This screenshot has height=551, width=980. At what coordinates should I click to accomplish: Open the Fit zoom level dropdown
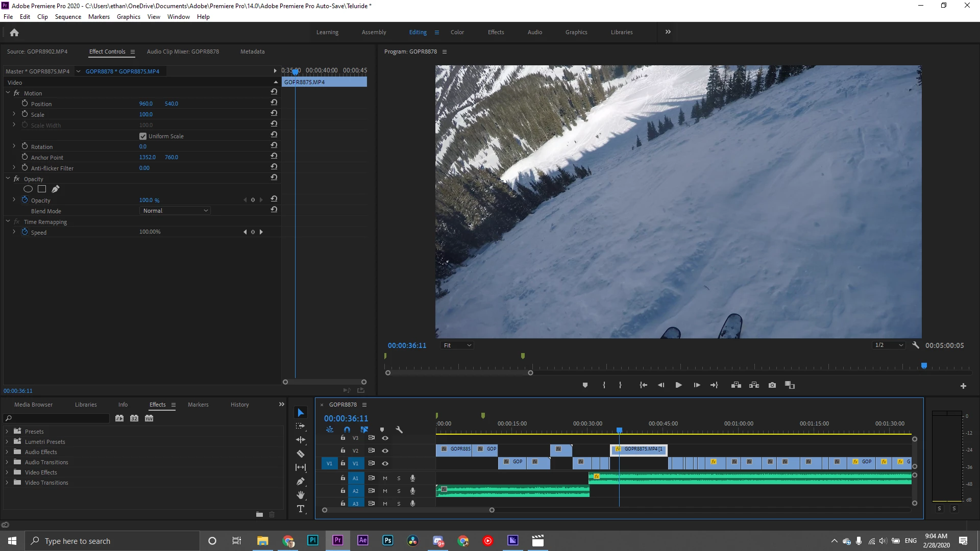click(x=457, y=345)
